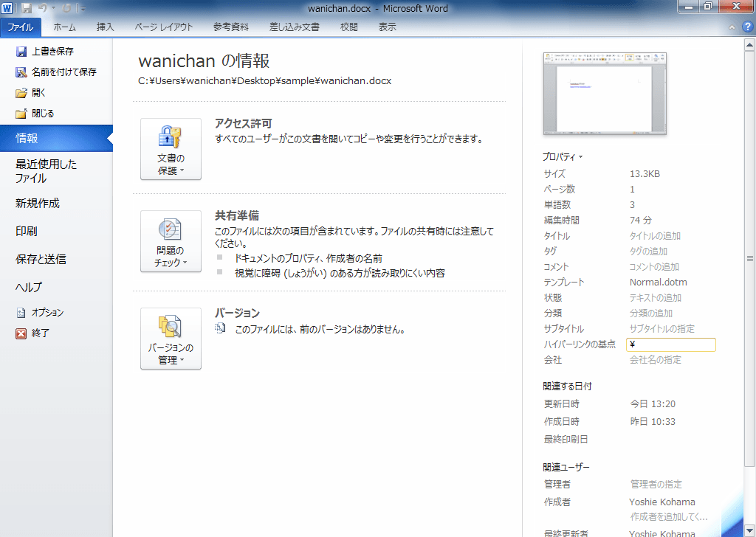The width and height of the screenshot is (756, 537).
Task: Click the 74 分 editing time value
Action: point(640,220)
